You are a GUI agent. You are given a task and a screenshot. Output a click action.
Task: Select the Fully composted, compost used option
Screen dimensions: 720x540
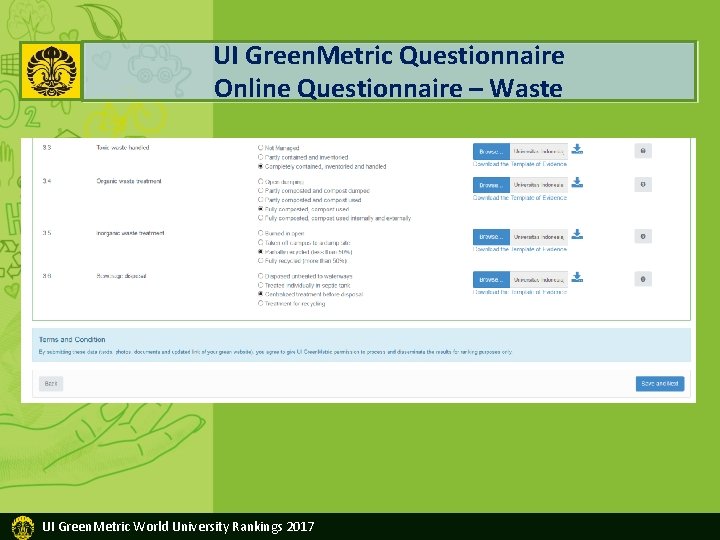(x=260, y=209)
